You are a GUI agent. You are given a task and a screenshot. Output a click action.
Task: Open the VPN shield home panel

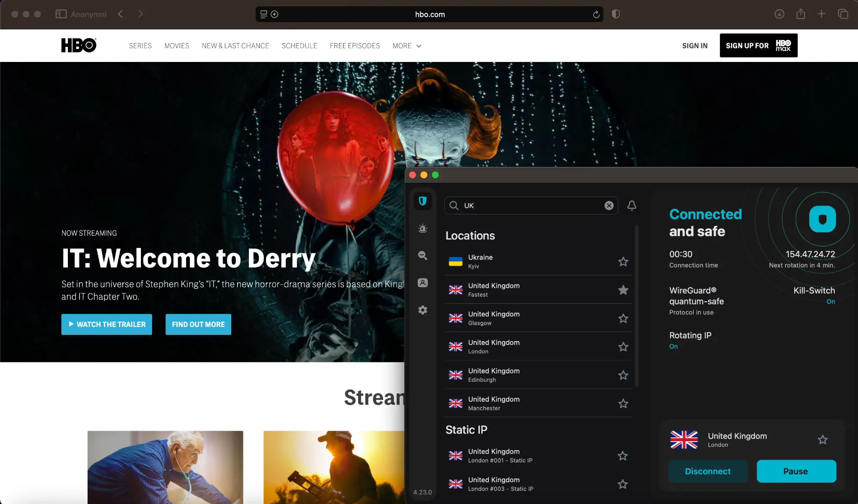click(423, 201)
